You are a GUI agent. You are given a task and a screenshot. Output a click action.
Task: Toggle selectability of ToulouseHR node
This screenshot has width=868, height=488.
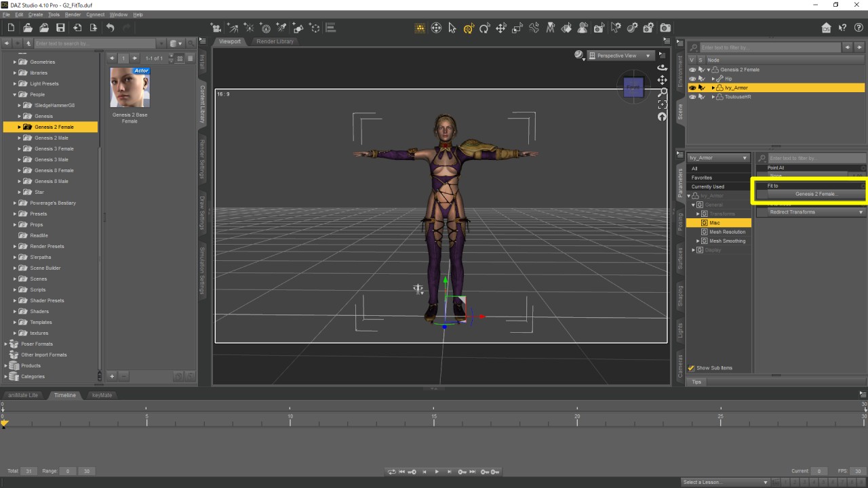(x=701, y=97)
